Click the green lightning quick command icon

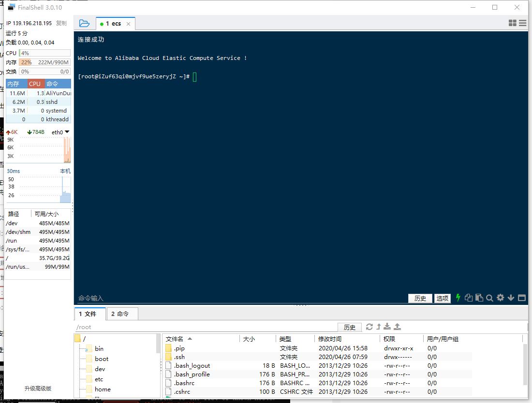pyautogui.click(x=458, y=298)
